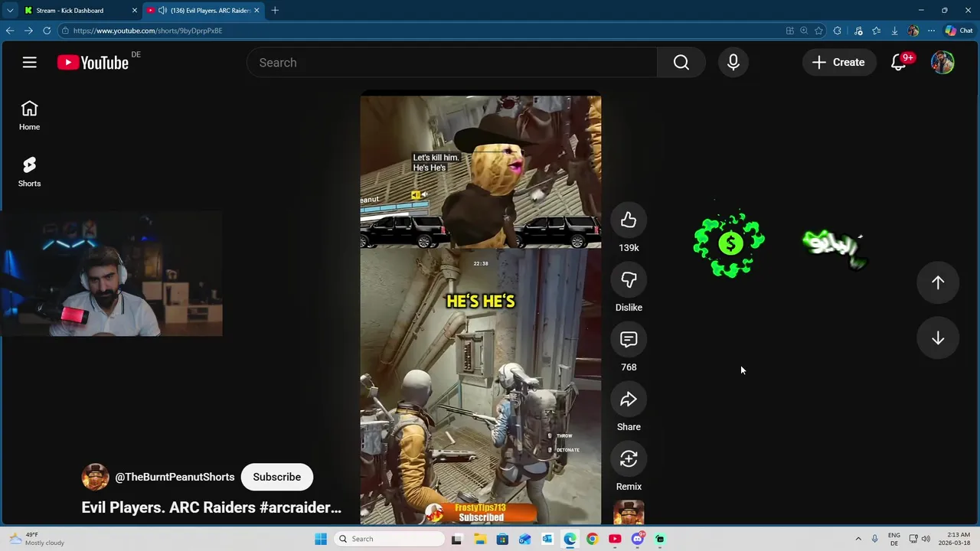Viewport: 980px width, 551px height.
Task: Click the YouTube search field
Action: [452, 63]
